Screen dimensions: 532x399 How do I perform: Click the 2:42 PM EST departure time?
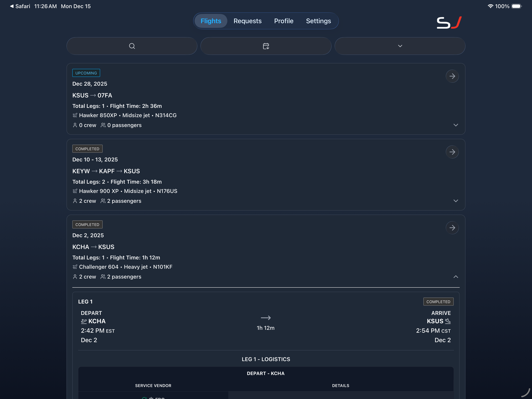click(98, 331)
